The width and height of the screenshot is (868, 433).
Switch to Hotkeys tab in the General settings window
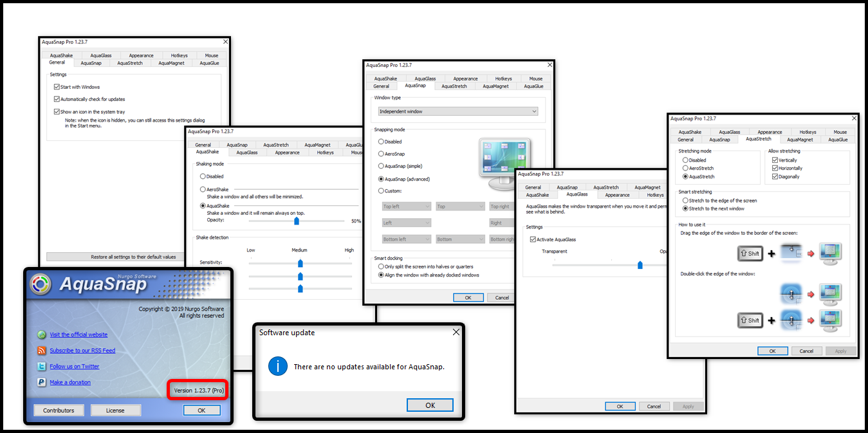coord(180,56)
